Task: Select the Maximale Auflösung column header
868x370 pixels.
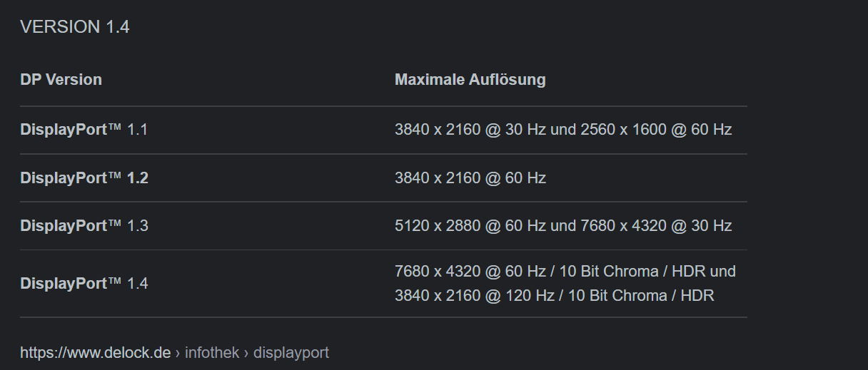Action: tap(470, 80)
